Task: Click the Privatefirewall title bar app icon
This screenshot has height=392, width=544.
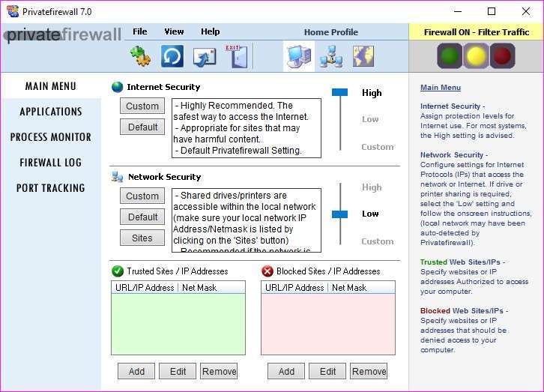Action: coord(13,11)
